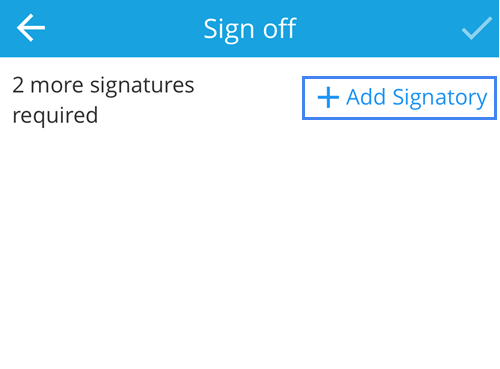Hit the blue plus symbol
Screen dimensions: 500x369
pos(328,98)
